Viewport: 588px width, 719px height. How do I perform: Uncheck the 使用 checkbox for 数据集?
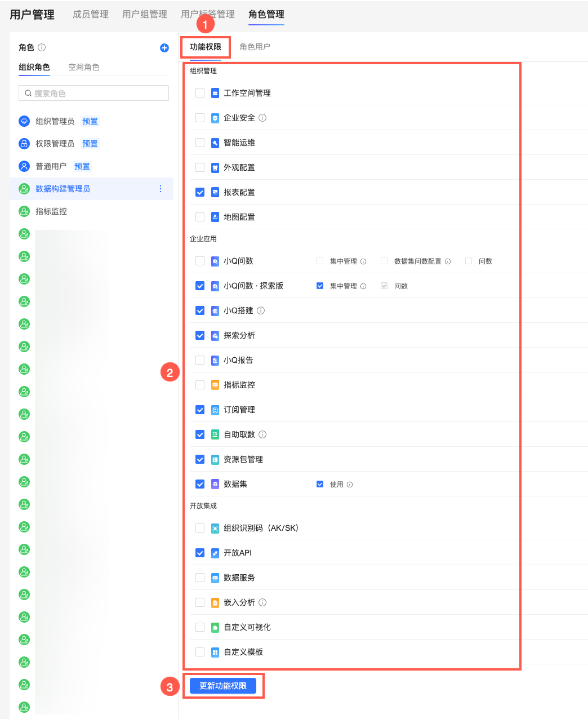(320, 484)
